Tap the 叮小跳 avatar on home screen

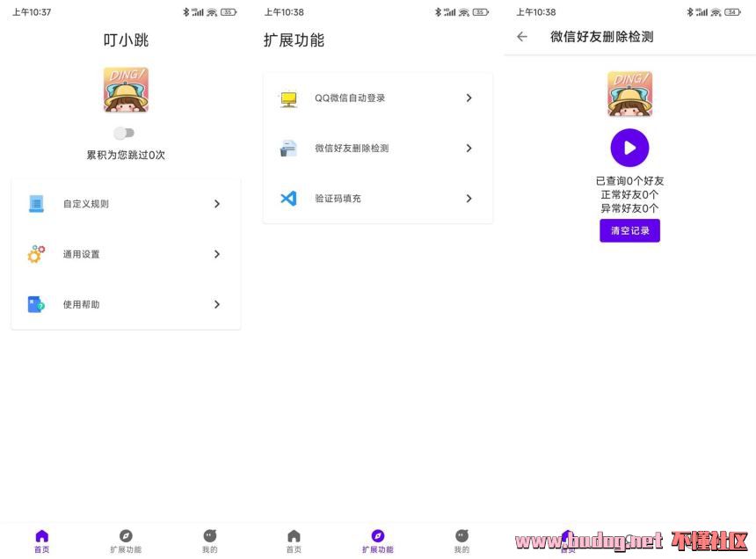126,90
